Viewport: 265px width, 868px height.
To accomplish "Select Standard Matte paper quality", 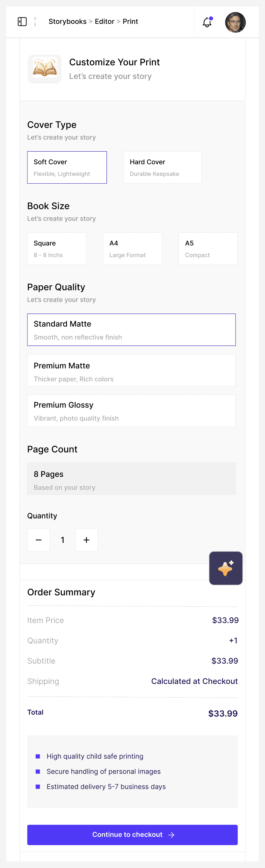I will 131,330.
